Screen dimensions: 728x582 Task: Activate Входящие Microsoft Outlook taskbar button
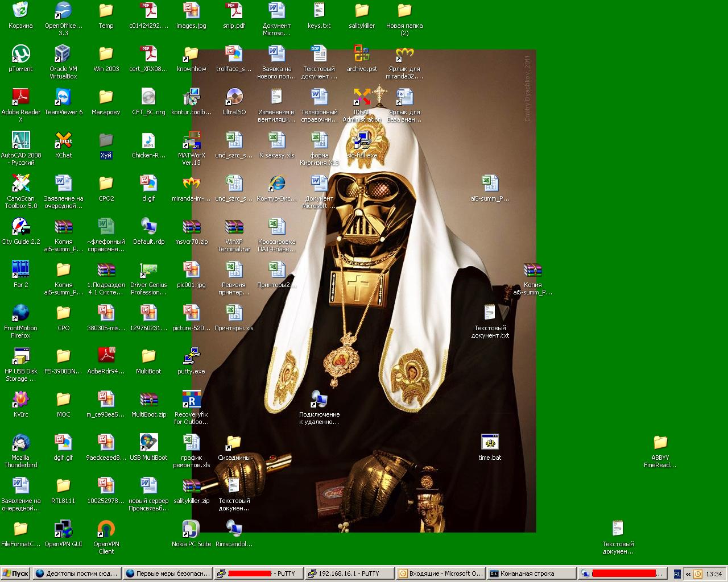440,573
